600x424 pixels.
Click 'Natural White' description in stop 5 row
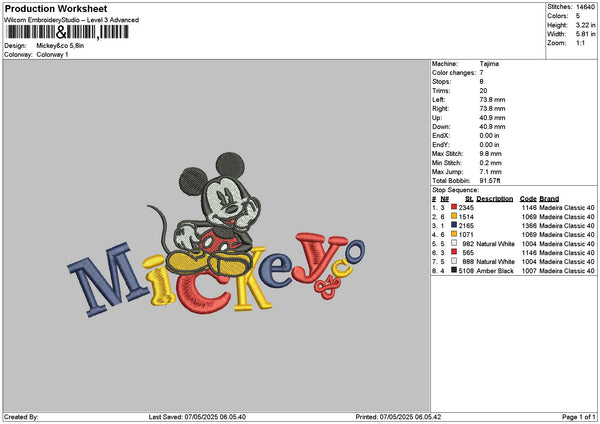coord(496,244)
